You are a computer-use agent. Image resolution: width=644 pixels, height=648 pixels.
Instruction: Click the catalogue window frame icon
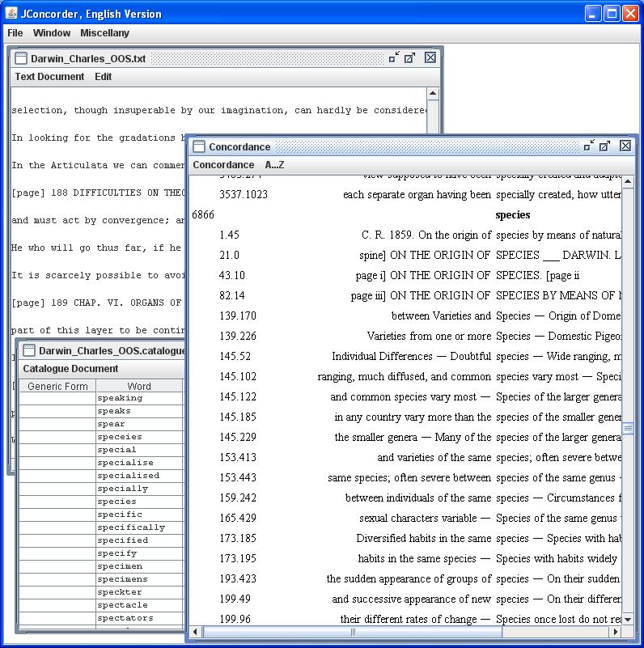click(x=29, y=350)
